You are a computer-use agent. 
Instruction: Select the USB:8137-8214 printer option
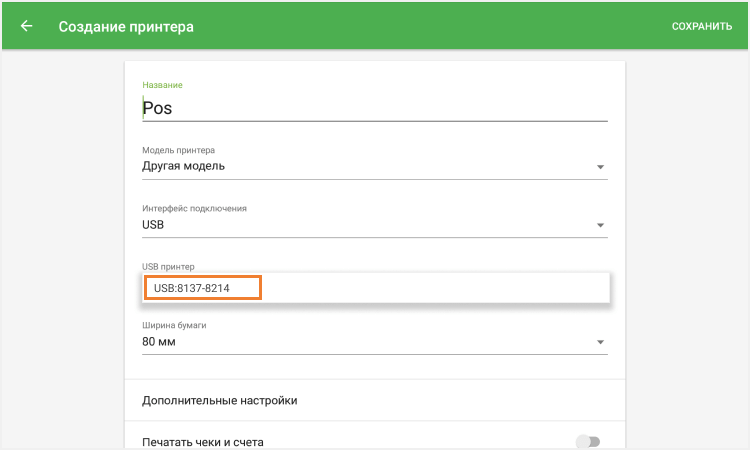tap(201, 288)
